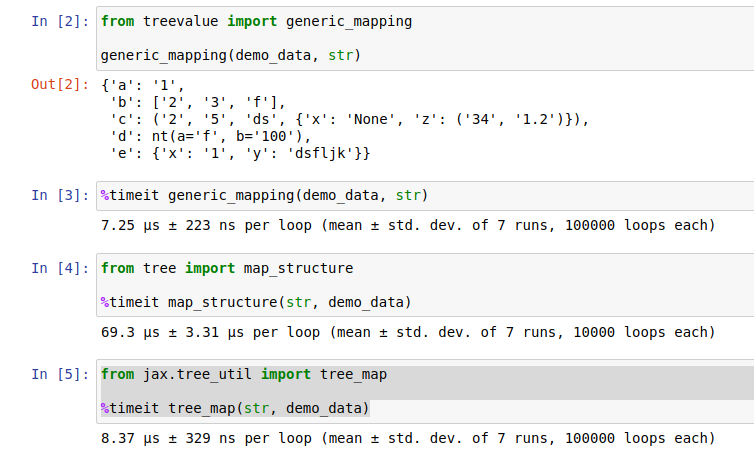The image size is (754, 458).
Task: Click the line 'from jax.tree_util import tree_map'
Action: coord(244,374)
